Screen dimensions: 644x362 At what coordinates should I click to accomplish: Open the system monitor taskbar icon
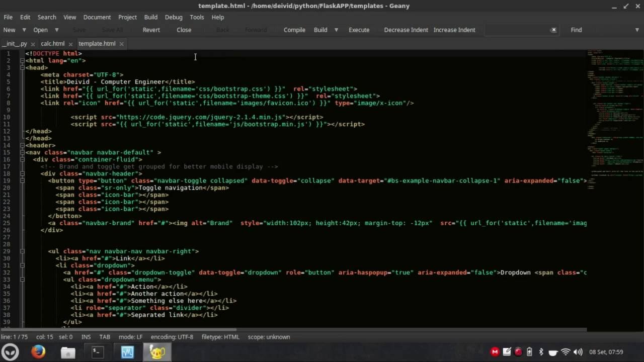127,352
